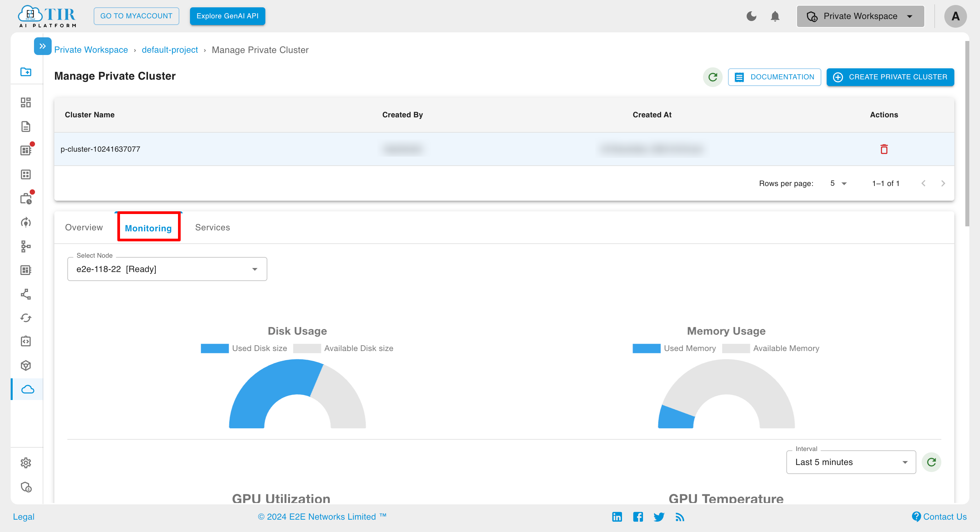Toggle Used Memory legend swatch
The height and width of the screenshot is (532, 980).
coord(646,348)
